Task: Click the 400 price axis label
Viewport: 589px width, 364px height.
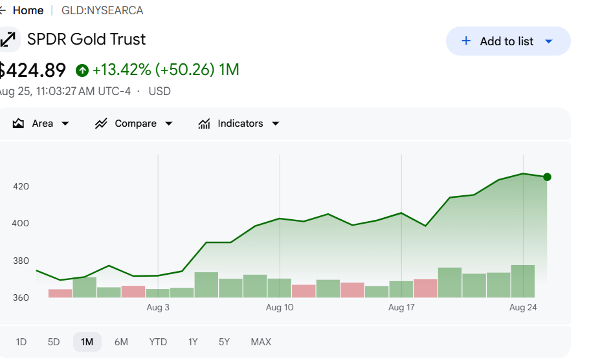Action: coord(20,223)
